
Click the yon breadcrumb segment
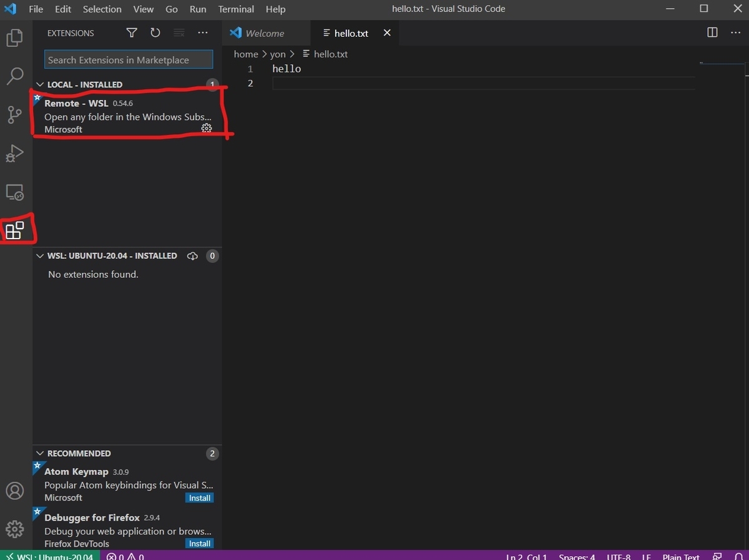(x=278, y=54)
